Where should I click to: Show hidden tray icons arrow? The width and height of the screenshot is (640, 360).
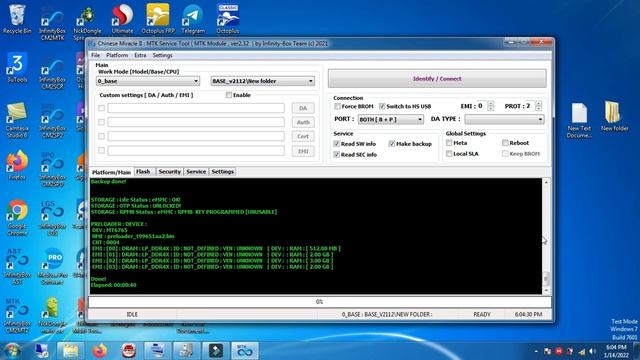536,351
